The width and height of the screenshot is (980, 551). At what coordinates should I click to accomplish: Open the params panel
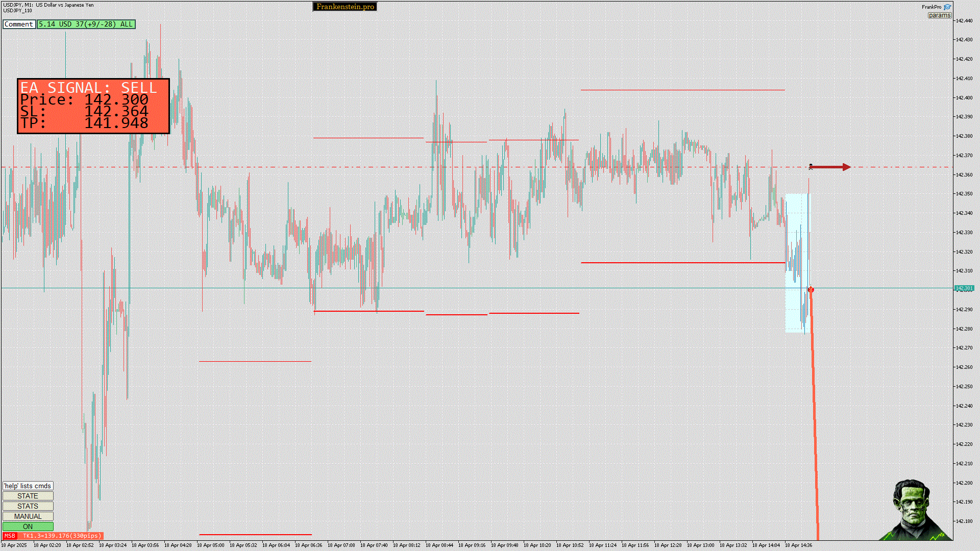coord(939,15)
